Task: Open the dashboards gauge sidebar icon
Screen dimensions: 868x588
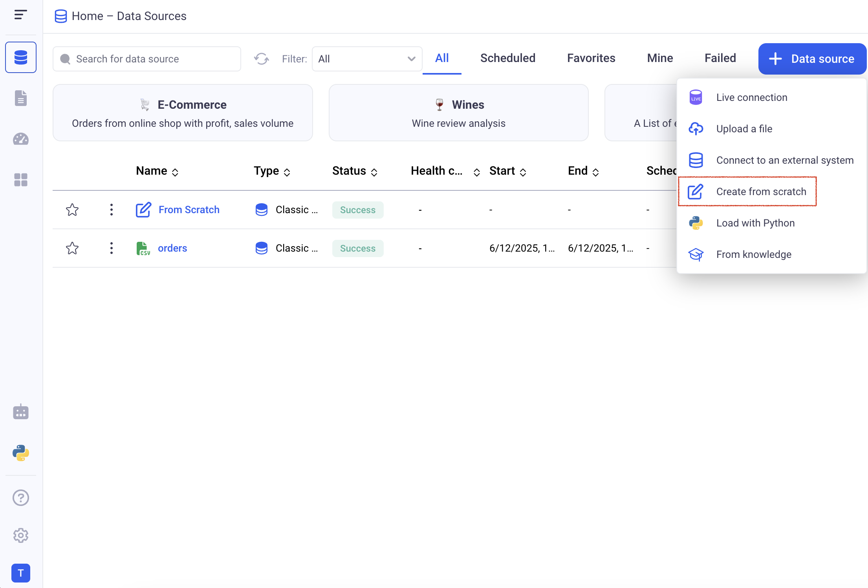Action: pyautogui.click(x=20, y=139)
